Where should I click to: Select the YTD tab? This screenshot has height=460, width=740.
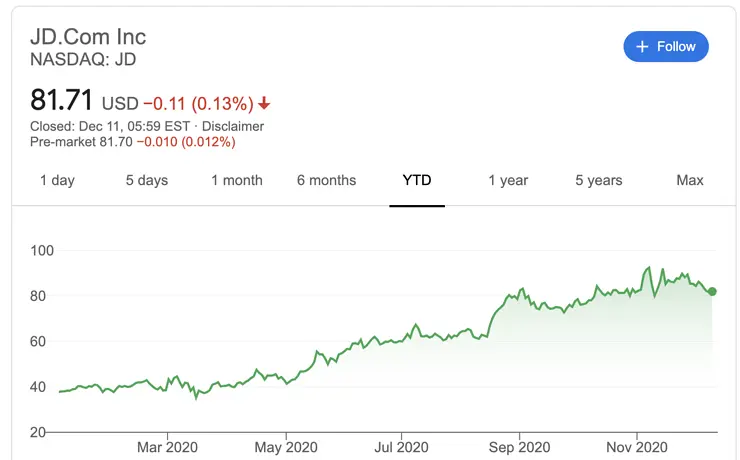click(x=417, y=181)
